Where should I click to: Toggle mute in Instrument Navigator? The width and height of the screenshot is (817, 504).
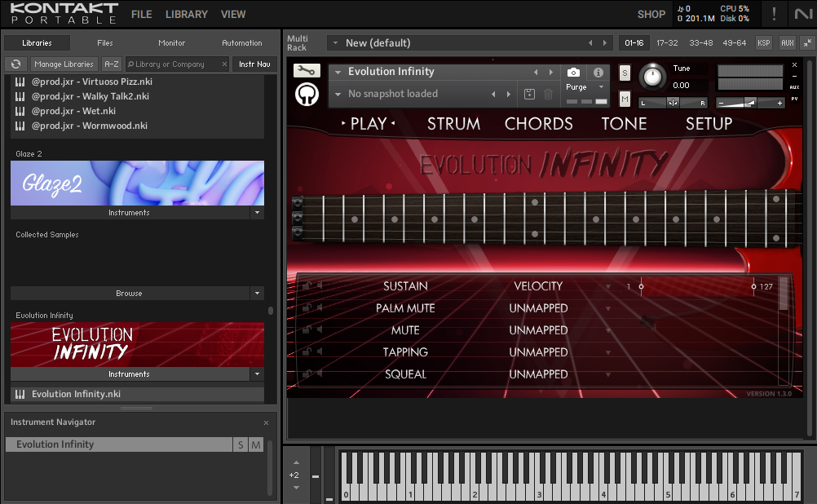(x=256, y=444)
